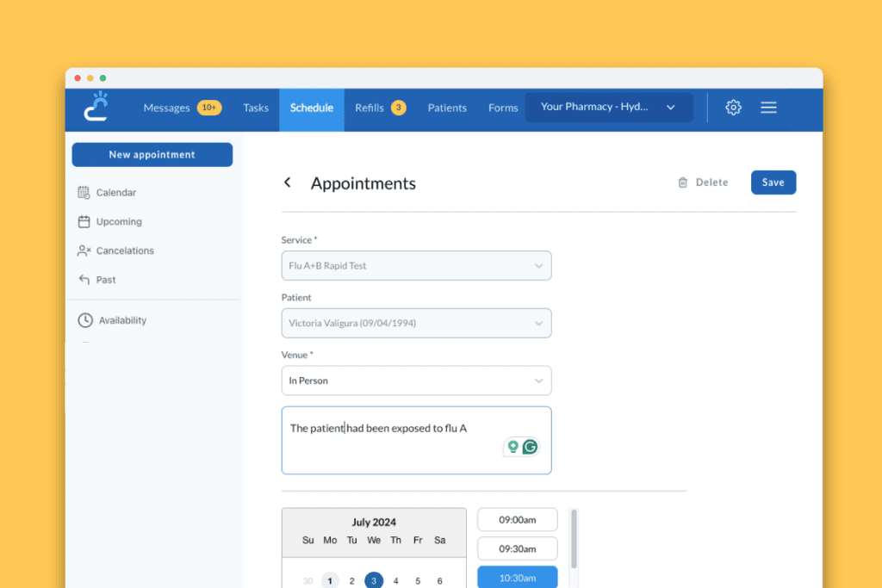The height and width of the screenshot is (588, 882).
Task: Click the Messages 10+ badge
Action: [208, 108]
